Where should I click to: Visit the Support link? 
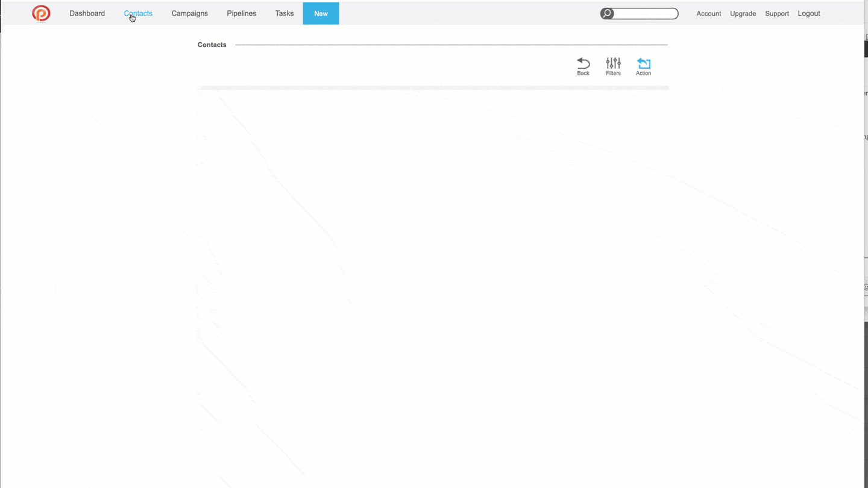[776, 13]
